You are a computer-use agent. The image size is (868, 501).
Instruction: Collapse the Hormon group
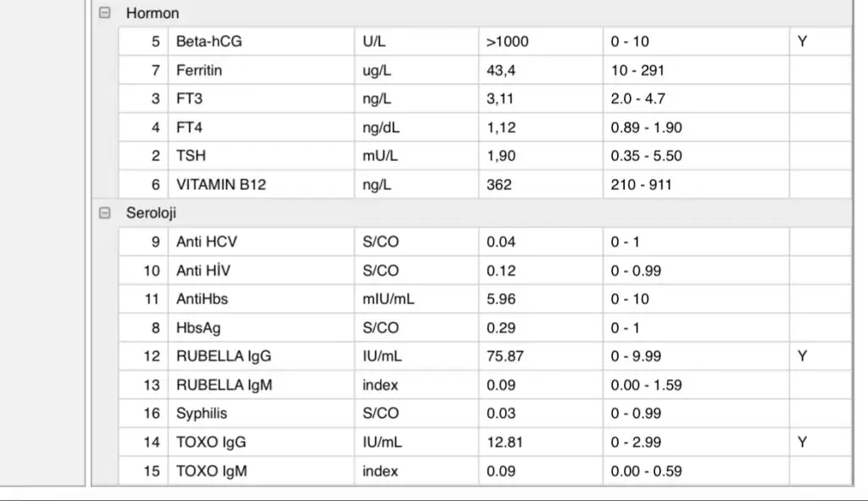[105, 14]
